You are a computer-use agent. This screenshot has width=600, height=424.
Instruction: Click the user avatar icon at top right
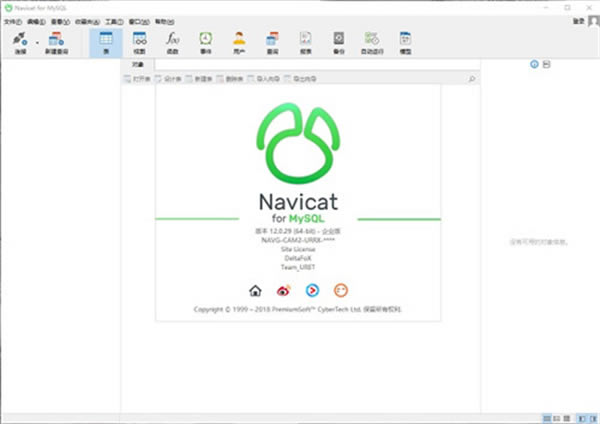point(594,21)
